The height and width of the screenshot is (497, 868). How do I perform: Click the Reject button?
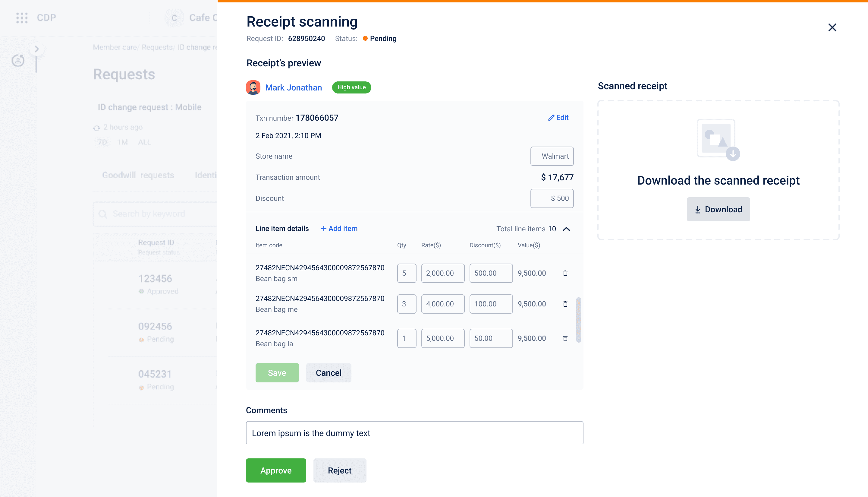(x=339, y=470)
